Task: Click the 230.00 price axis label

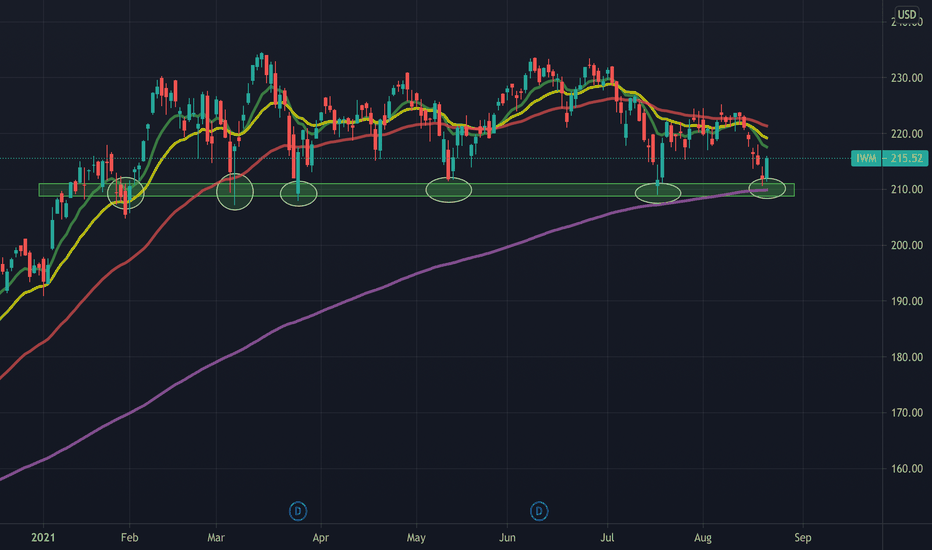Action: click(x=906, y=78)
